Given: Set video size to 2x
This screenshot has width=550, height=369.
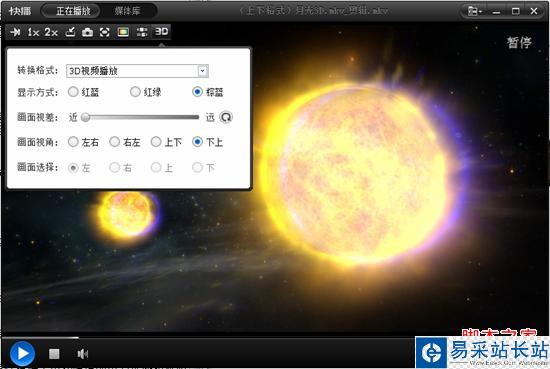Looking at the screenshot, I should pos(51,32).
